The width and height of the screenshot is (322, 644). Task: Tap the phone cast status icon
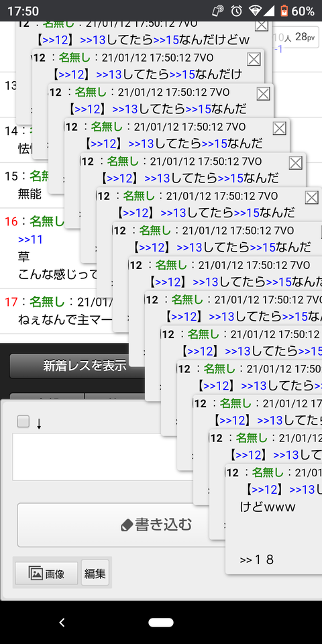[x=218, y=11]
